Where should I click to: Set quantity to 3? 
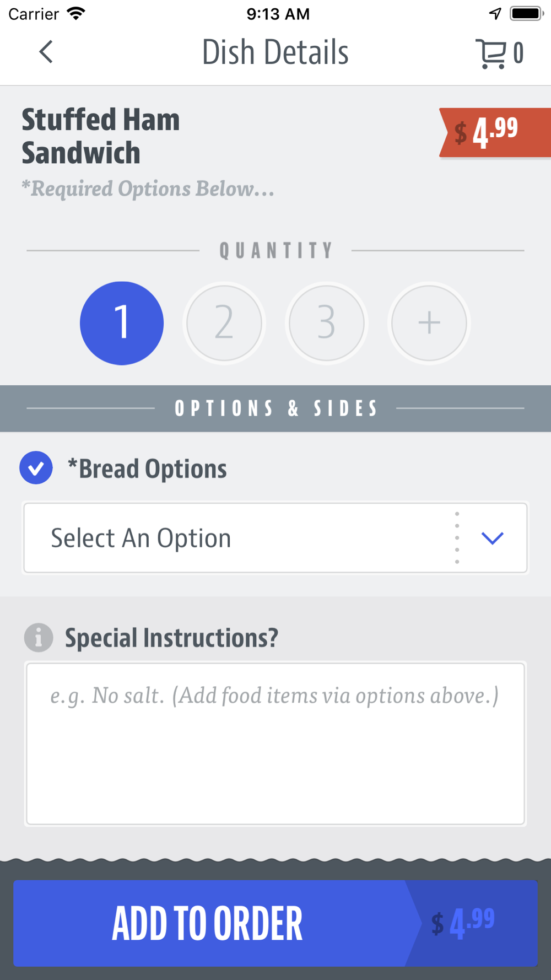[327, 323]
